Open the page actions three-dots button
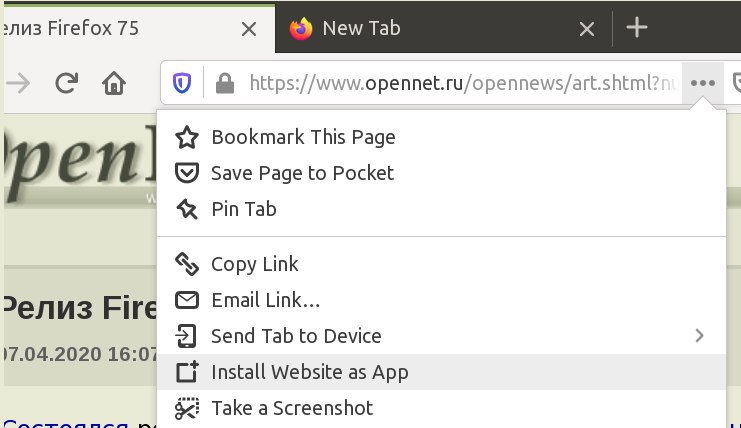This screenshot has height=428, width=741. coord(703,83)
